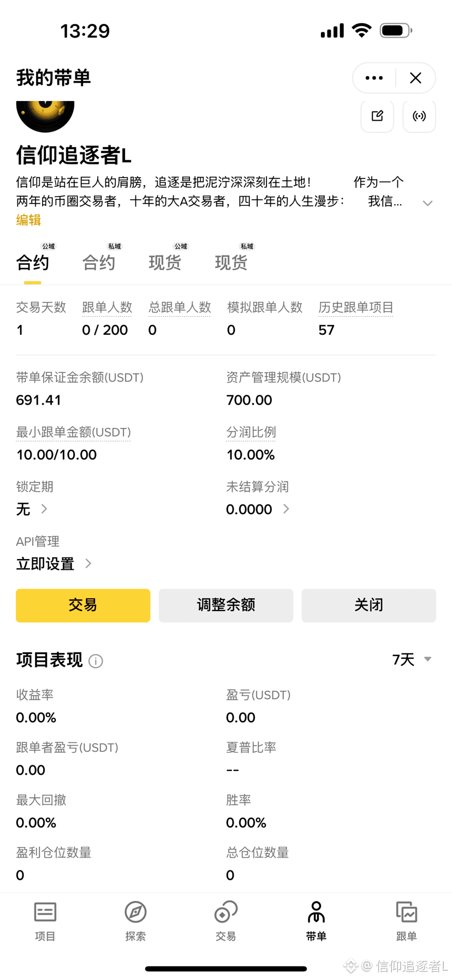Screen dimensions: 452x980
Task: Expand the profile bio description
Action: coord(427,203)
